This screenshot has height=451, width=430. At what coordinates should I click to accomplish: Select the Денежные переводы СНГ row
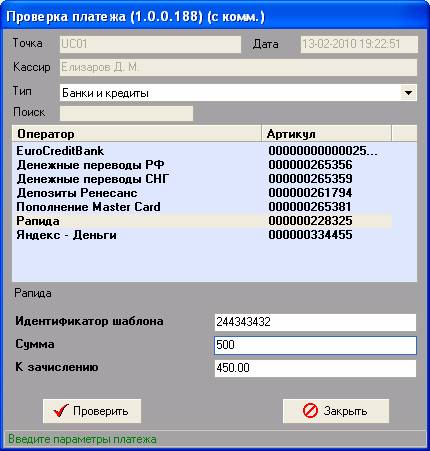coord(202,179)
